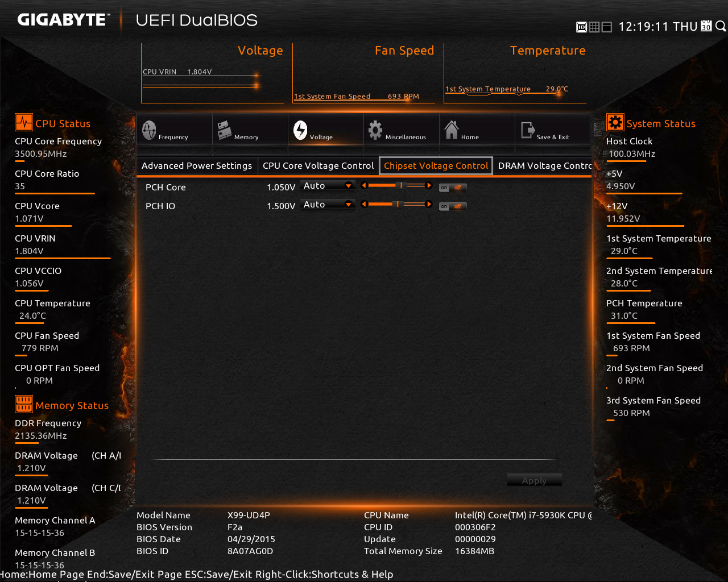Select the Chipset Voltage Control tab
Image resolution: width=728 pixels, height=582 pixels.
(x=436, y=165)
